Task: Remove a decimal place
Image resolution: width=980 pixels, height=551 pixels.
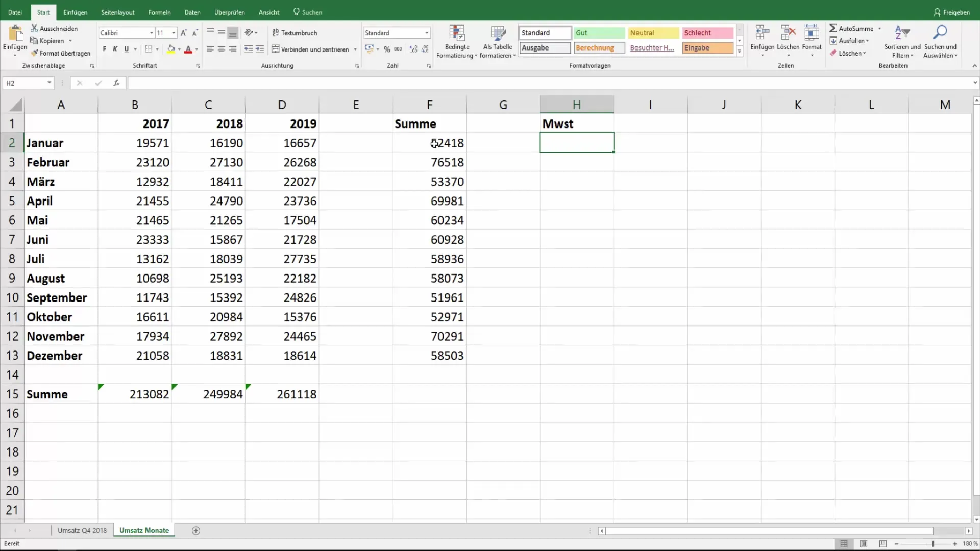Action: pos(425,49)
